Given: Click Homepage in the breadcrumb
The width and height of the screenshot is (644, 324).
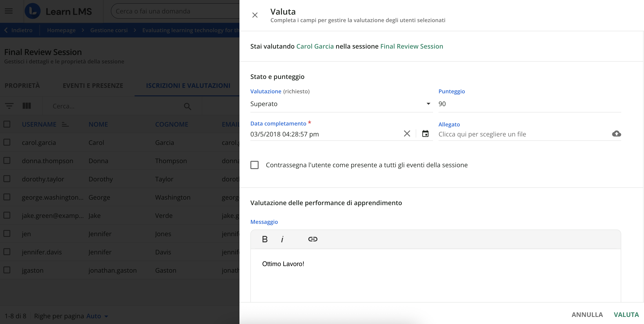Looking at the screenshot, I should (x=61, y=30).
